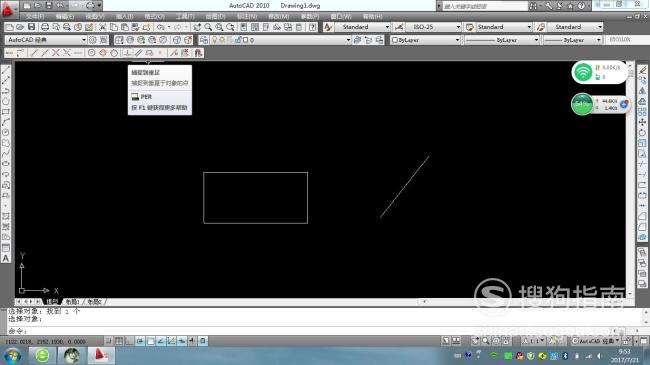
Task: Choose the multiline Text 'A' tool
Action: click(6, 258)
